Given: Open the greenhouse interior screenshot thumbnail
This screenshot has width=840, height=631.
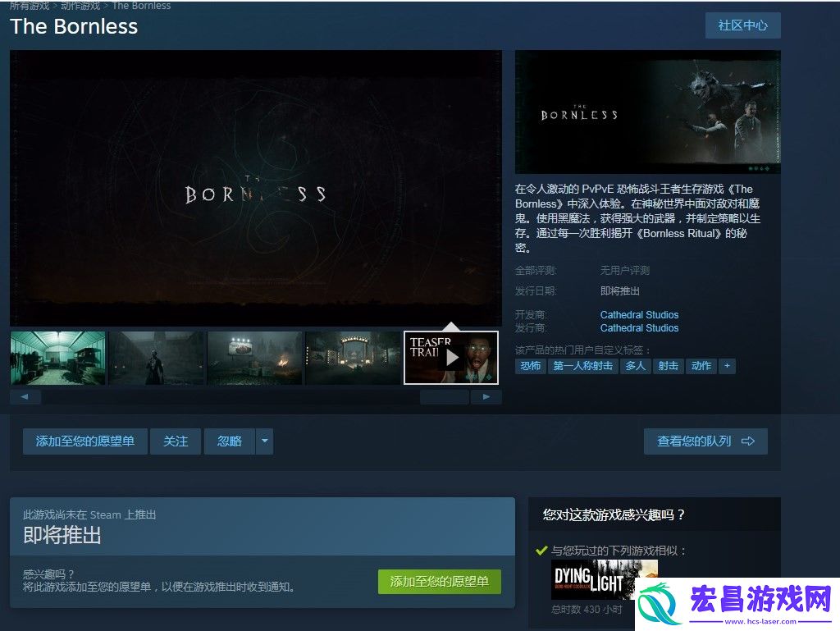Looking at the screenshot, I should point(58,357).
